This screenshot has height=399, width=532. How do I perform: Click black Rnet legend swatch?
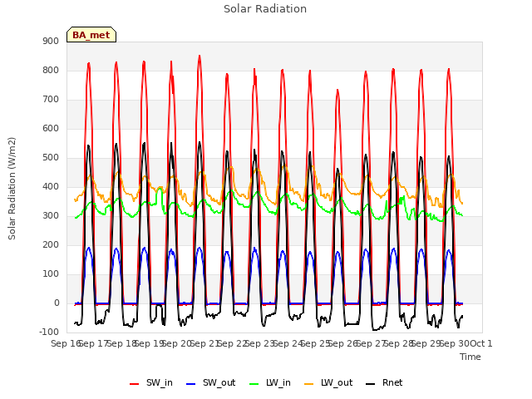click(371, 384)
